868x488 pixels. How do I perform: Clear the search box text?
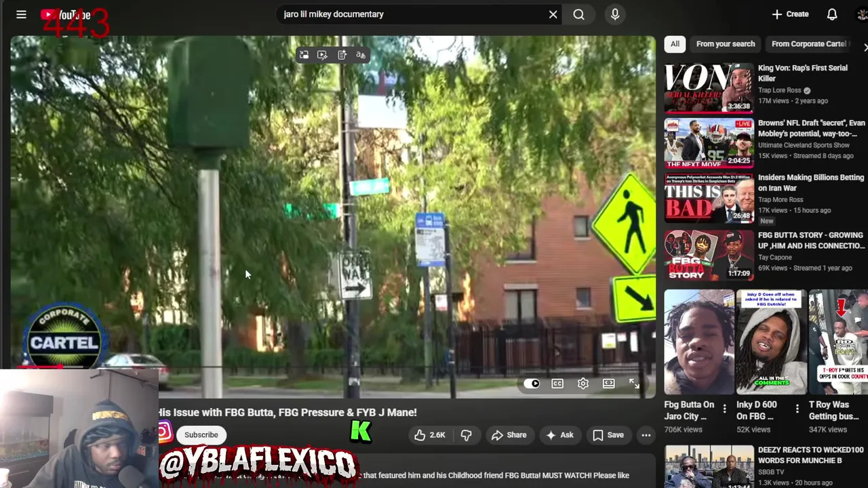click(x=553, y=14)
